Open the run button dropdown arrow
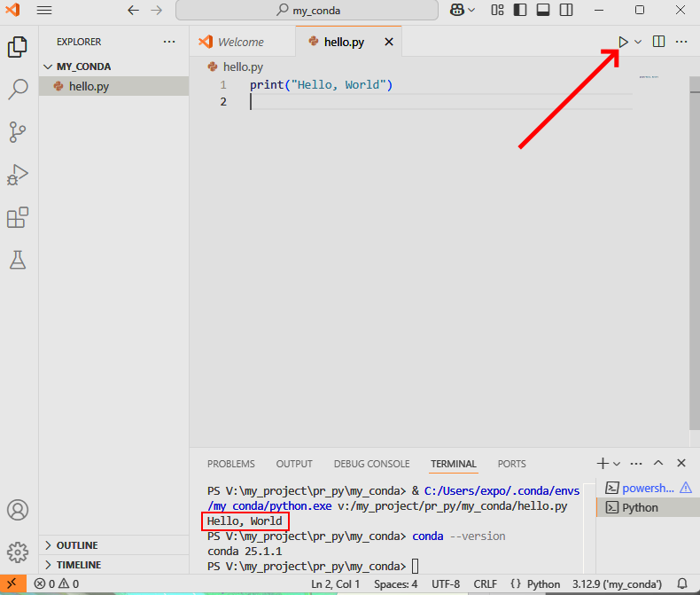This screenshot has height=595, width=700. 638,42
